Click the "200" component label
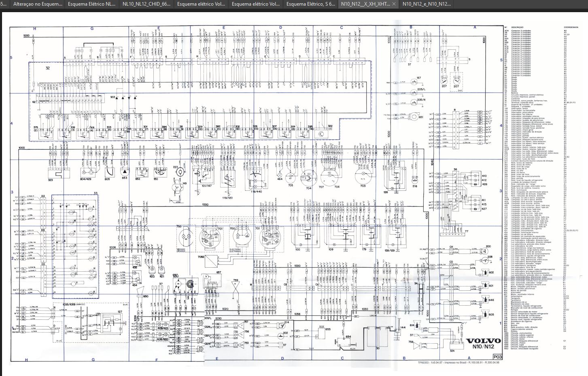The height and width of the screenshot is (376, 588). click(x=488, y=246)
